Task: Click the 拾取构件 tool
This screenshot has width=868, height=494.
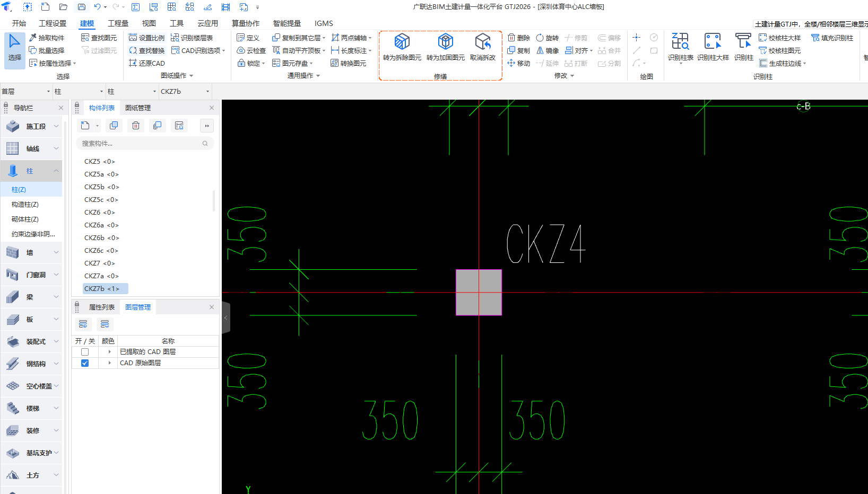Action: (47, 38)
